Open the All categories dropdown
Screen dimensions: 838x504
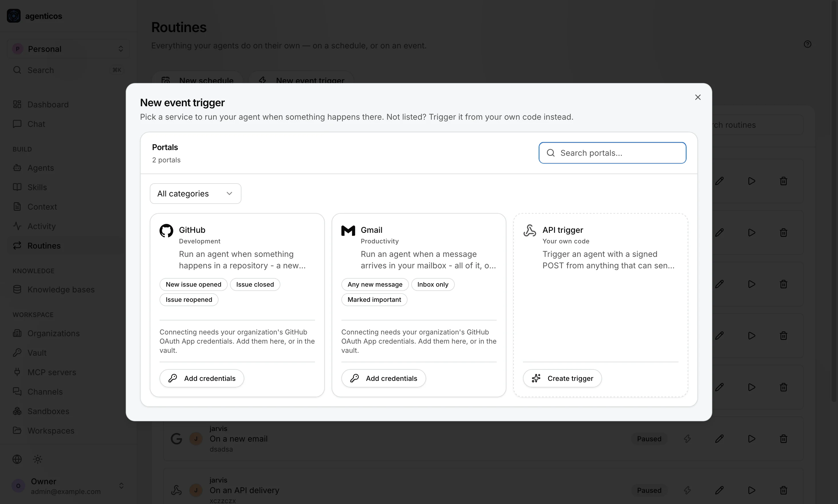pyautogui.click(x=196, y=194)
